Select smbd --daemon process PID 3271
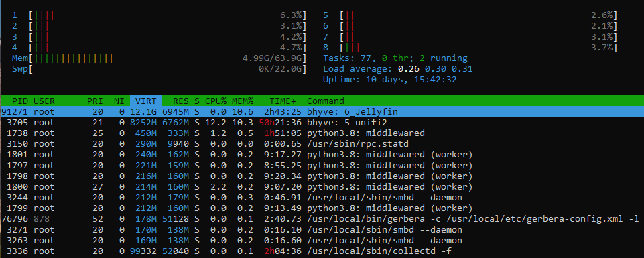644x258 pixels. point(322,229)
